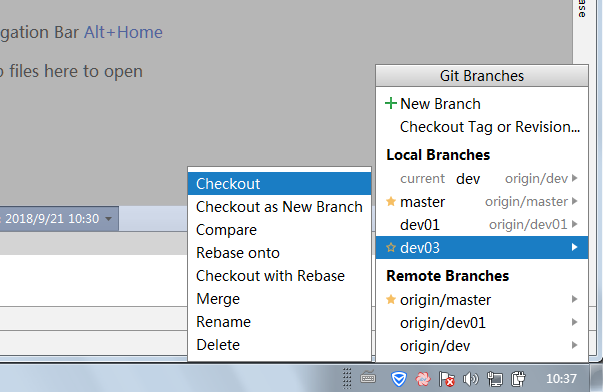This screenshot has width=603, height=392.
Task: Open the keyboard icon in system tray
Action: 368,379
